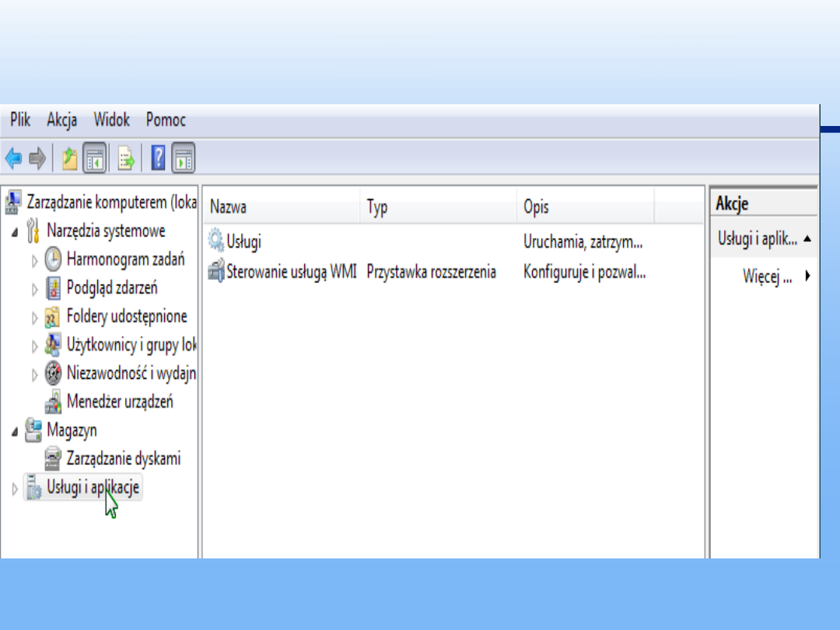Toggle the console tree show/hide button

(x=95, y=159)
